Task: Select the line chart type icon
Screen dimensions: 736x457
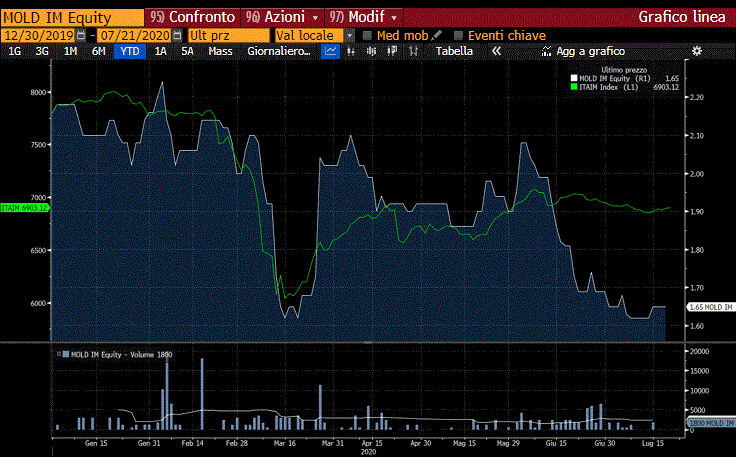Action: (x=330, y=51)
